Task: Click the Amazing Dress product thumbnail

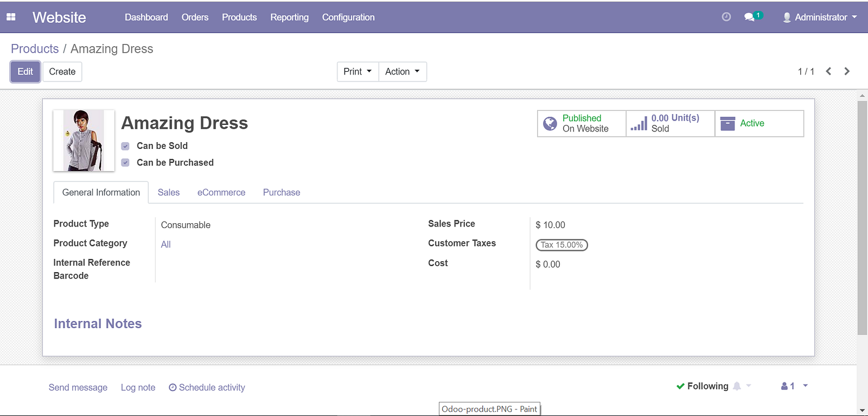Action: coord(84,141)
